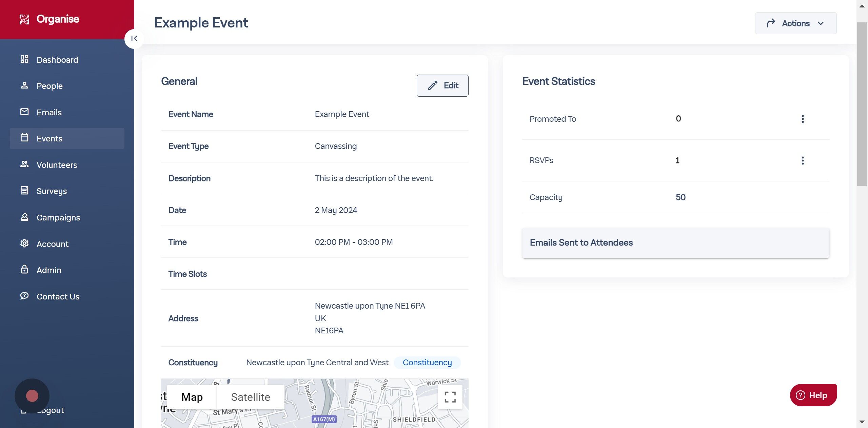
Task: Switch map to Satellite view
Action: coord(251,397)
